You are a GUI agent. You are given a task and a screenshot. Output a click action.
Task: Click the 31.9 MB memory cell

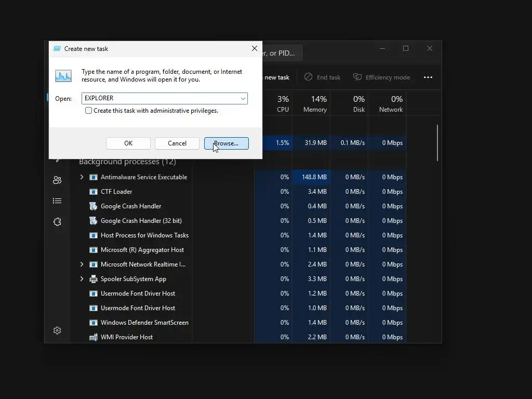coord(311,143)
